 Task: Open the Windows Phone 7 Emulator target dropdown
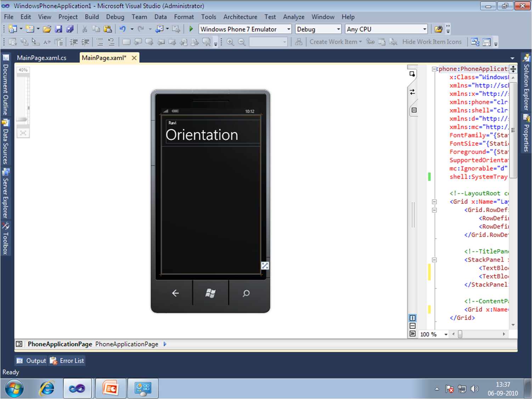coord(289,29)
